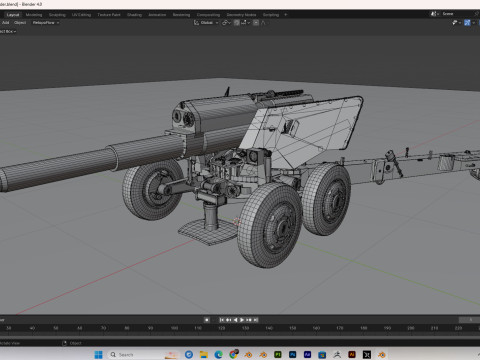Click frame 150 on the timeline ruler

pos(292,328)
